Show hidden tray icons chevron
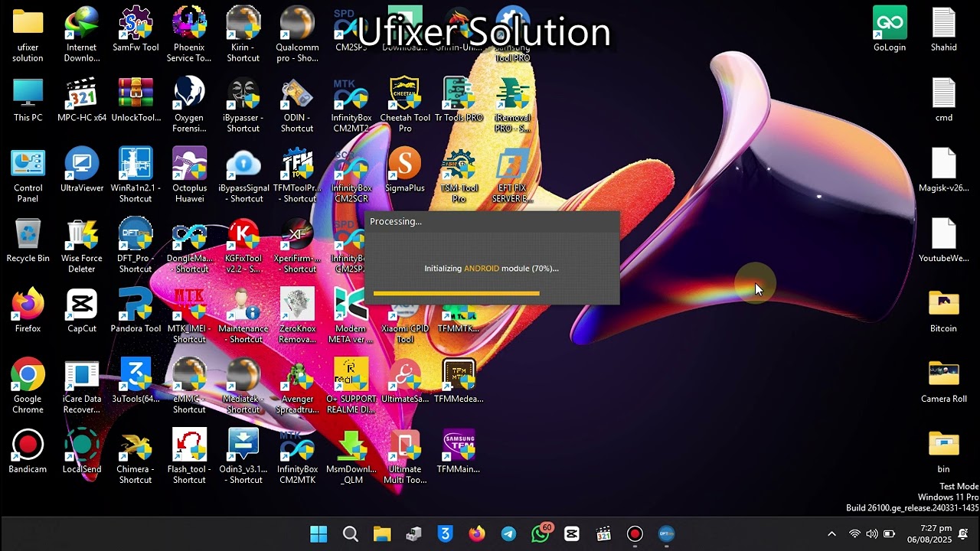Viewport: 980px width, 551px height. (831, 534)
